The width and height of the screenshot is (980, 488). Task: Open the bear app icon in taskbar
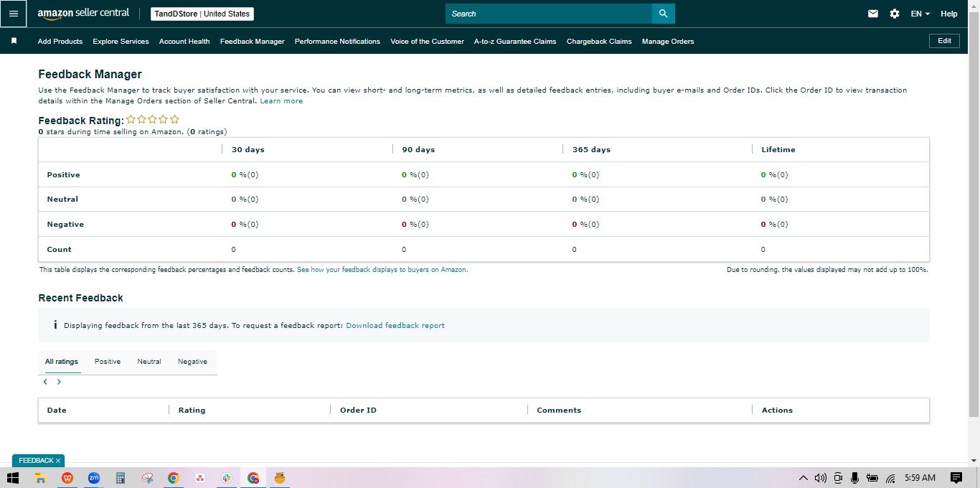pyautogui.click(x=280, y=477)
